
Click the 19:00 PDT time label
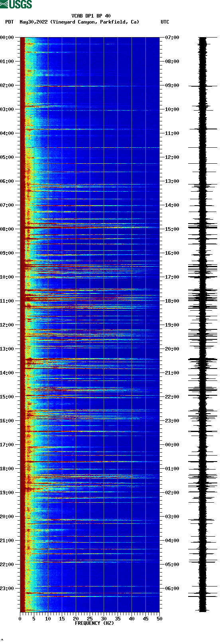click(7, 493)
